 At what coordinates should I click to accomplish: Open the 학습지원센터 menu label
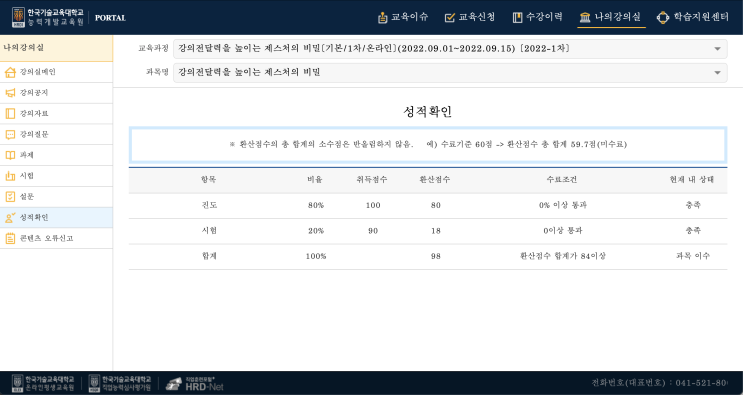(701, 18)
